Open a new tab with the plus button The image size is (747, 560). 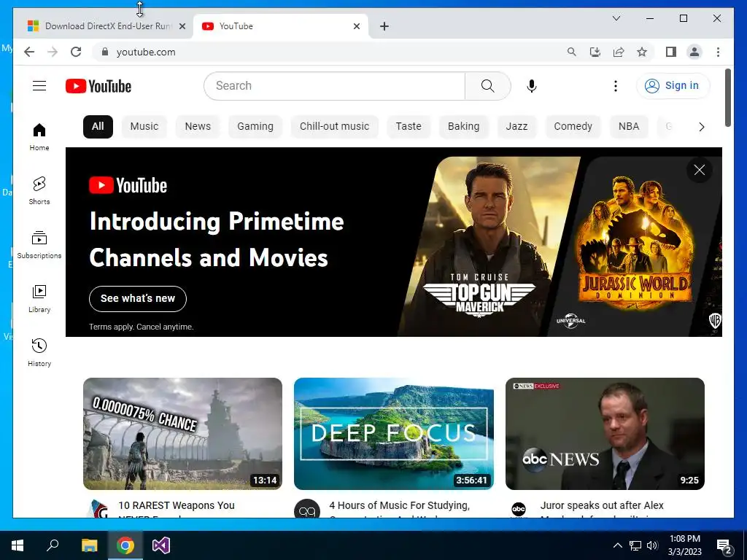click(384, 26)
